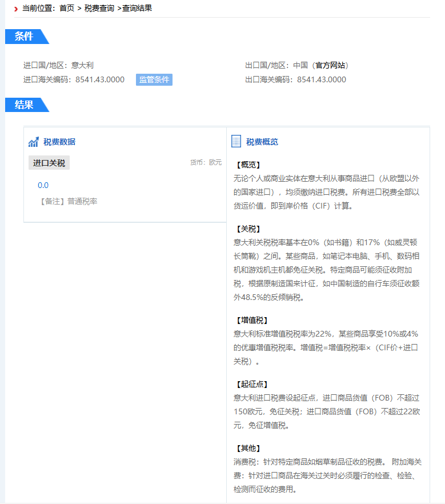Click the 货币：欧元 label

click(206, 162)
